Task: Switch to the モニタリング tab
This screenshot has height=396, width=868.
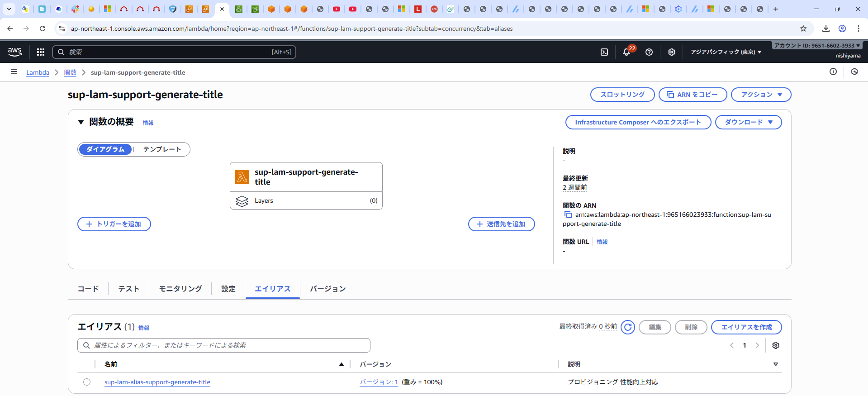Action: click(x=180, y=289)
